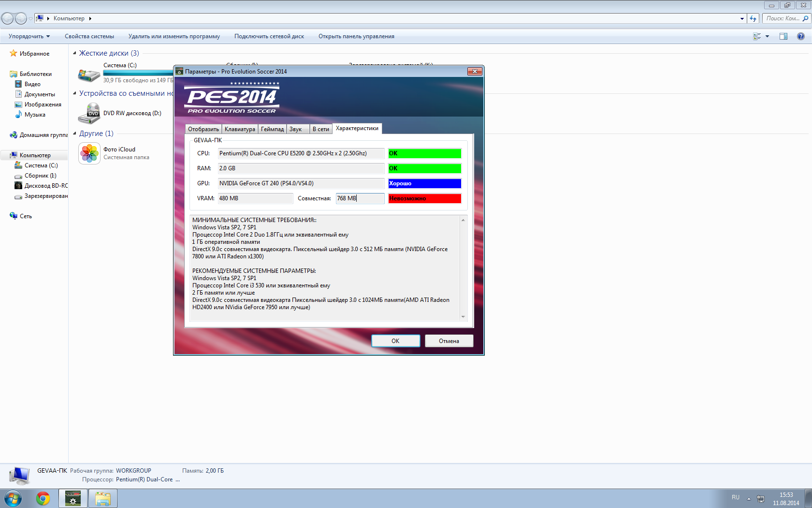The image size is (812, 508).
Task: Click the Explorer back navigation button
Action: click(x=7, y=18)
